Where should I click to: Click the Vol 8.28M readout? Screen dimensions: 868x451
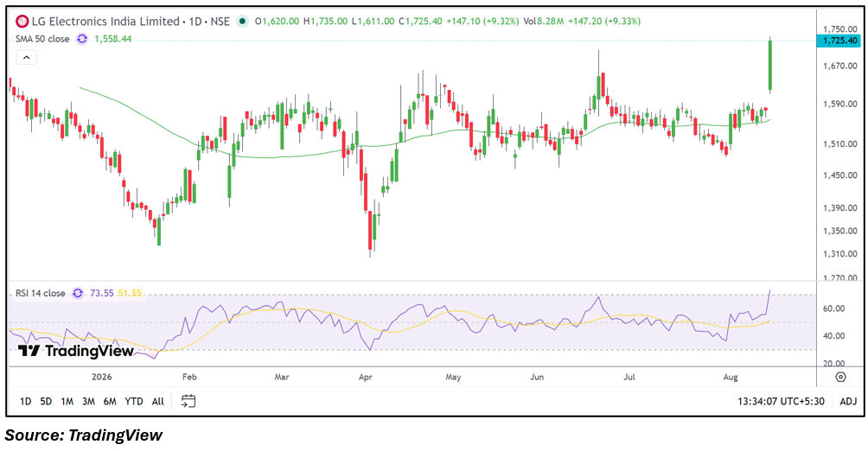[544, 22]
